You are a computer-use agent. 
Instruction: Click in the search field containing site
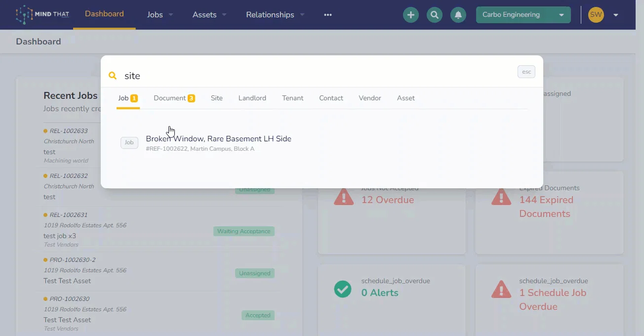point(316,76)
